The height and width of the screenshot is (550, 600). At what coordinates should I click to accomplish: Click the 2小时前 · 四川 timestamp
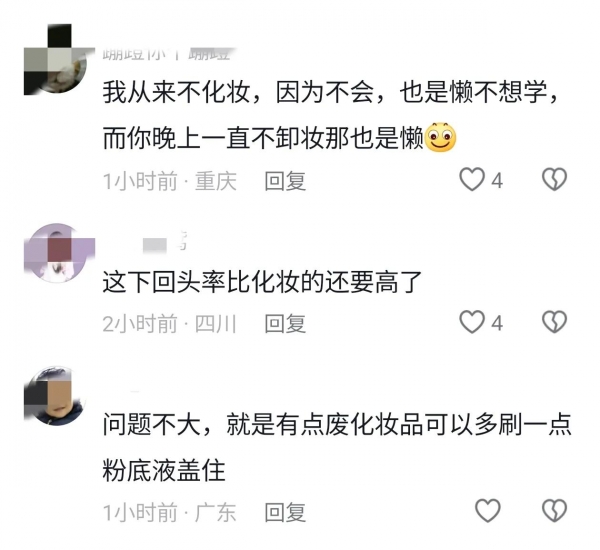coord(170,323)
